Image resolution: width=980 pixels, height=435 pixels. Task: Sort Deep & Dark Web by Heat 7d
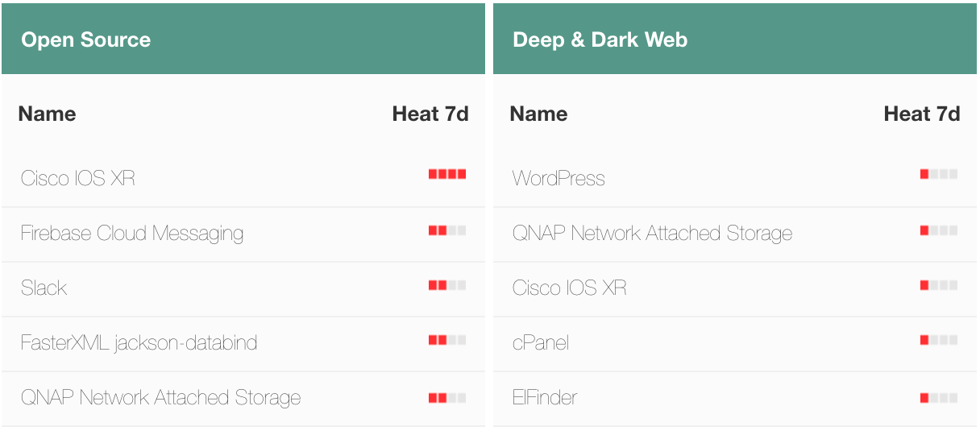922,114
